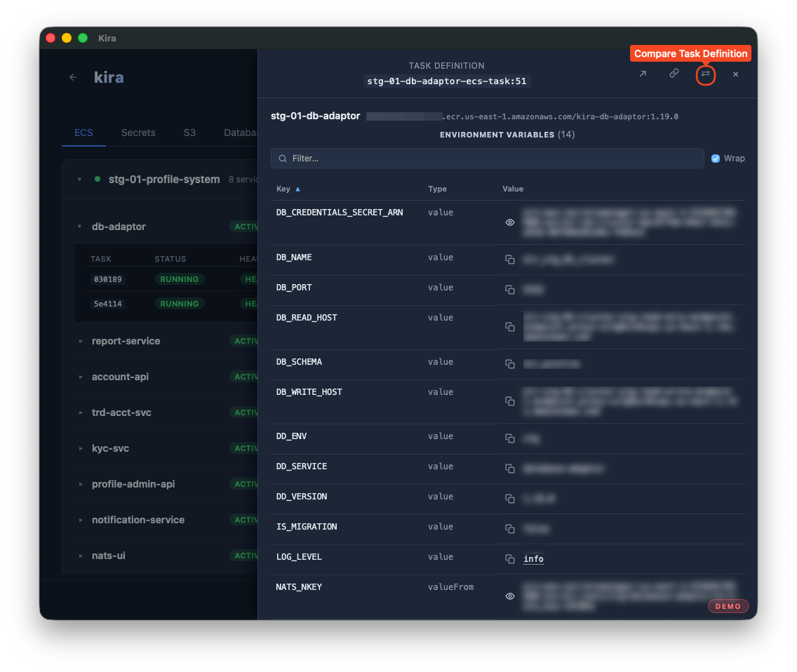
Task: Copy the DB_WRITE_HOST value
Action: coord(510,401)
